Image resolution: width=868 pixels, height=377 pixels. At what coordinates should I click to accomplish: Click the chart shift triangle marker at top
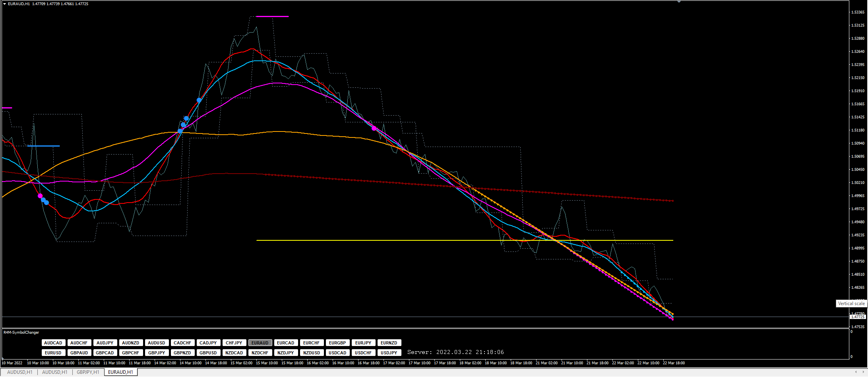click(679, 2)
